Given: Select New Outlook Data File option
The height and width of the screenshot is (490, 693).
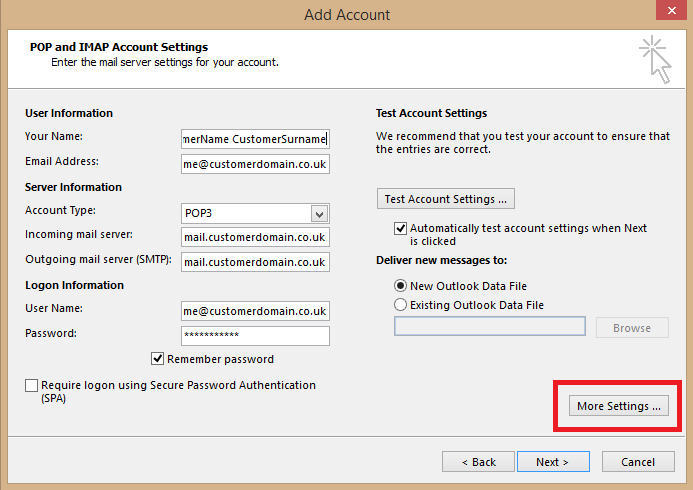Looking at the screenshot, I should [401, 286].
